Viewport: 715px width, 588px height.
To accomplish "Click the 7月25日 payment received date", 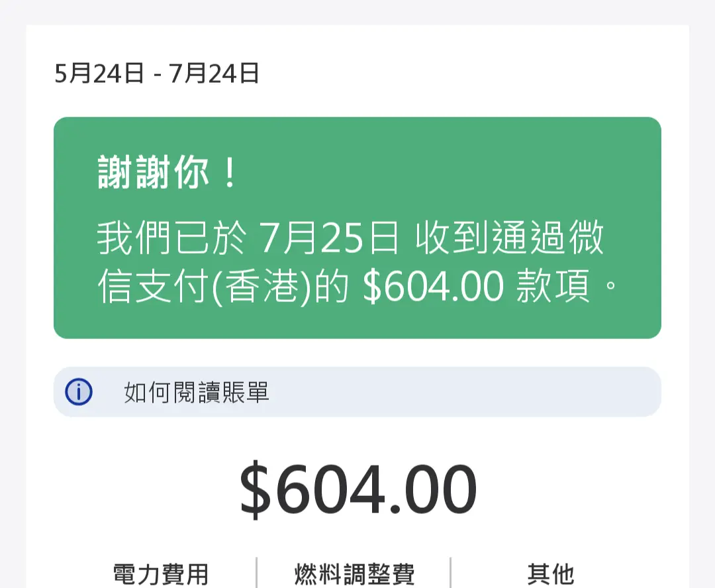I will click(x=329, y=238).
